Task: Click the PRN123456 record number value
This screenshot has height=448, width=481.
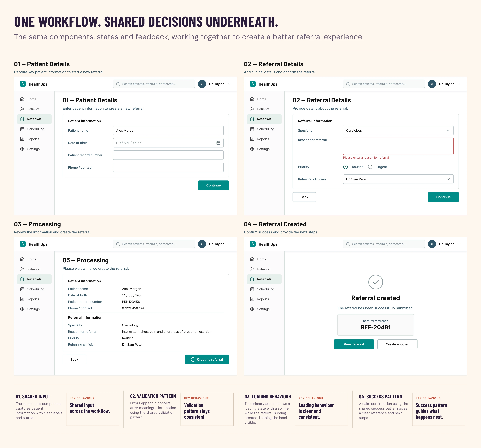Action: point(131,302)
